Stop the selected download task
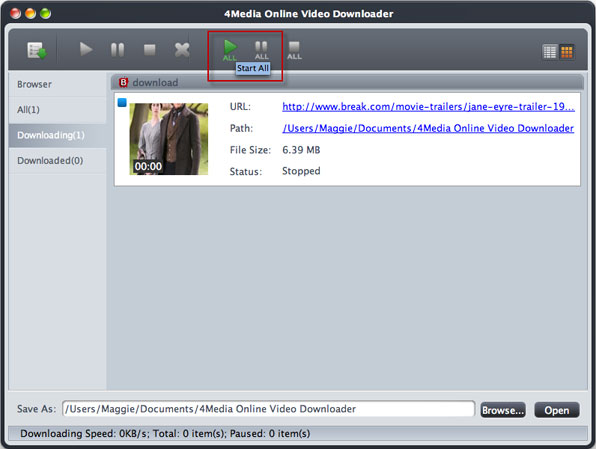Screen dimensions: 596x449 [x=150, y=50]
